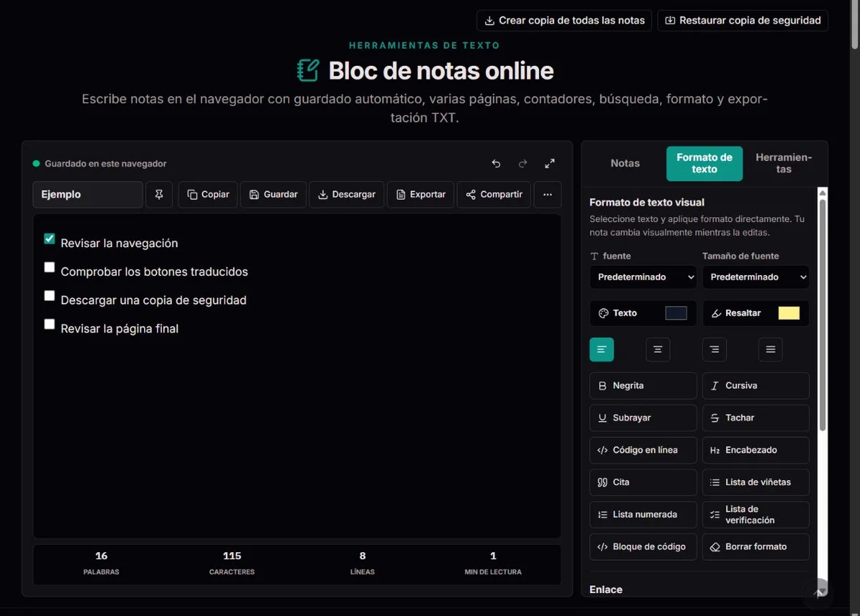Click the text 'Revisar la página final'
The height and width of the screenshot is (616, 860).
tap(120, 329)
